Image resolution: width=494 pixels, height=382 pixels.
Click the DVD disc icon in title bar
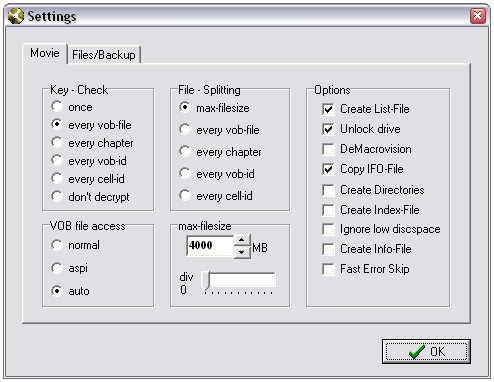[x=16, y=16]
